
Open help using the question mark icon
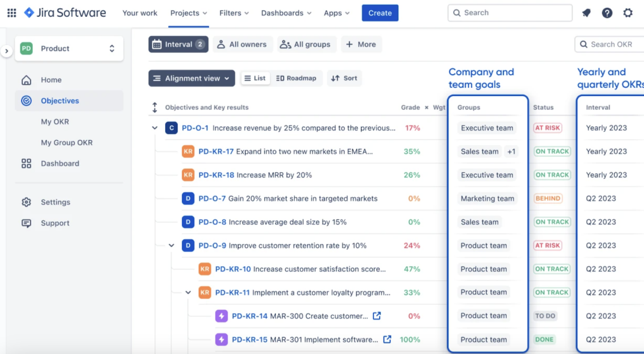(x=607, y=13)
